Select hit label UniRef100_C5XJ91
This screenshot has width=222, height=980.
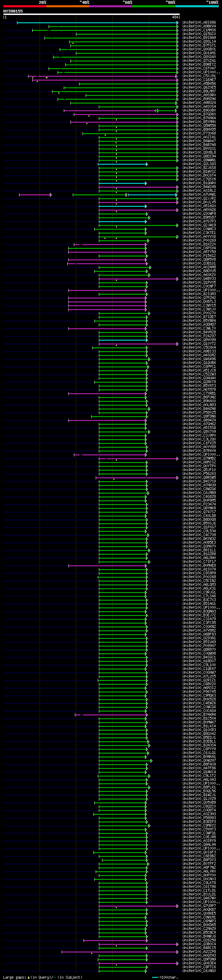pyautogui.click(x=199, y=76)
